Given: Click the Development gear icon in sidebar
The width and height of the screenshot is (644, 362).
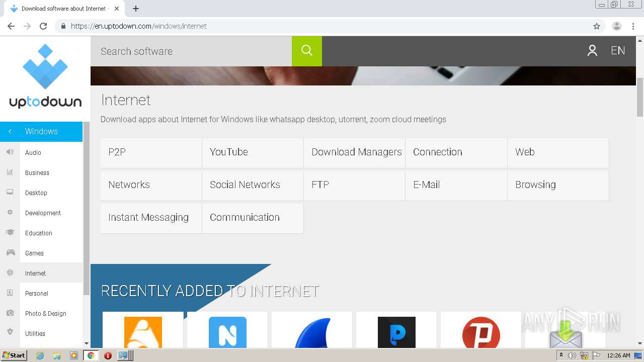Looking at the screenshot, I should (x=10, y=213).
